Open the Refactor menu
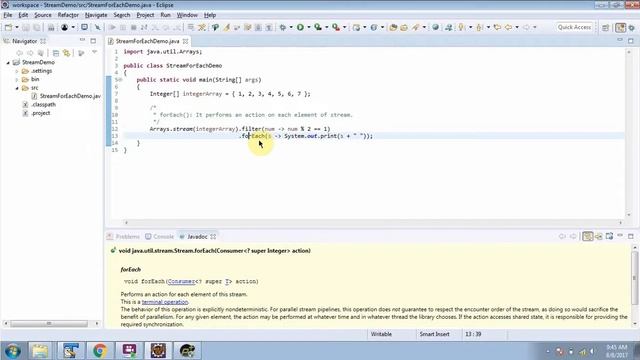This screenshot has height=360, width=640. pyautogui.click(x=68, y=15)
